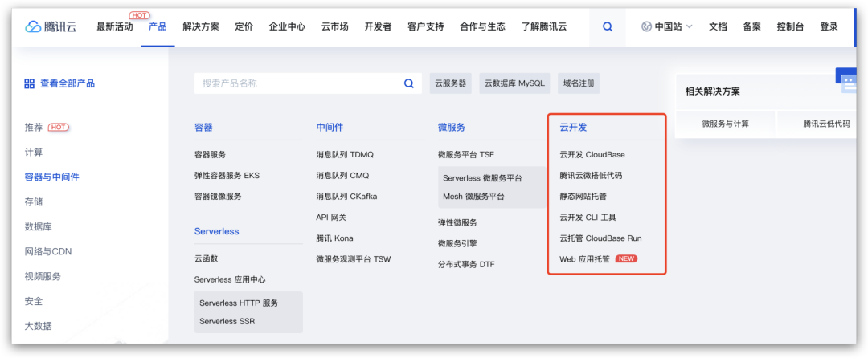Screen dimensions: 868x358
Task: Open 弹性容器服务 EKS
Action: (227, 176)
